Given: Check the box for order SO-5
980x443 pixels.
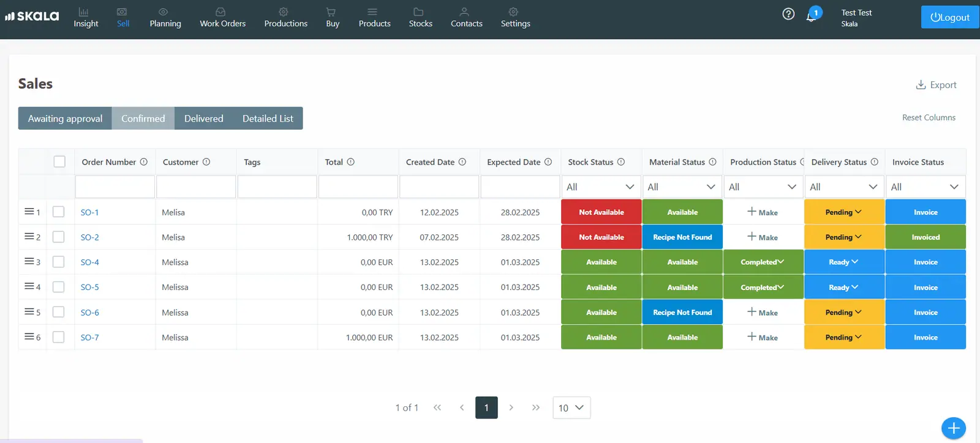Looking at the screenshot, I should click(59, 287).
